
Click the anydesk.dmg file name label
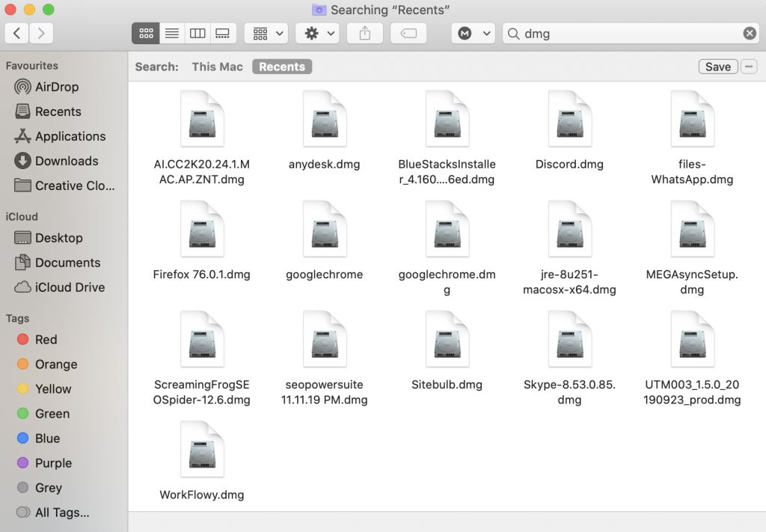325,164
